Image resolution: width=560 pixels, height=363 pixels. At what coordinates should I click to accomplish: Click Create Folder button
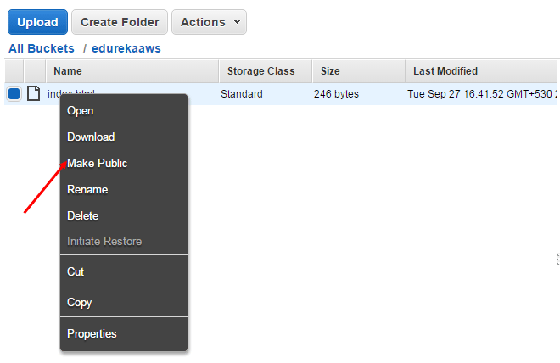point(119,22)
